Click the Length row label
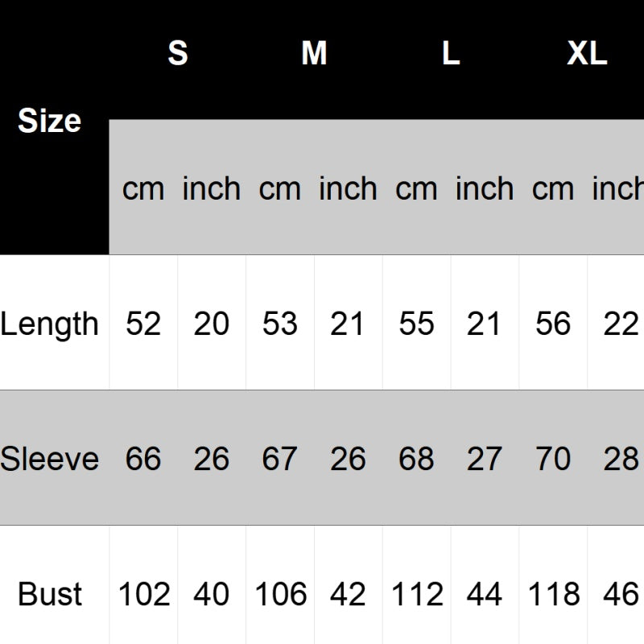Image resolution: width=644 pixels, height=644 pixels. point(50,324)
